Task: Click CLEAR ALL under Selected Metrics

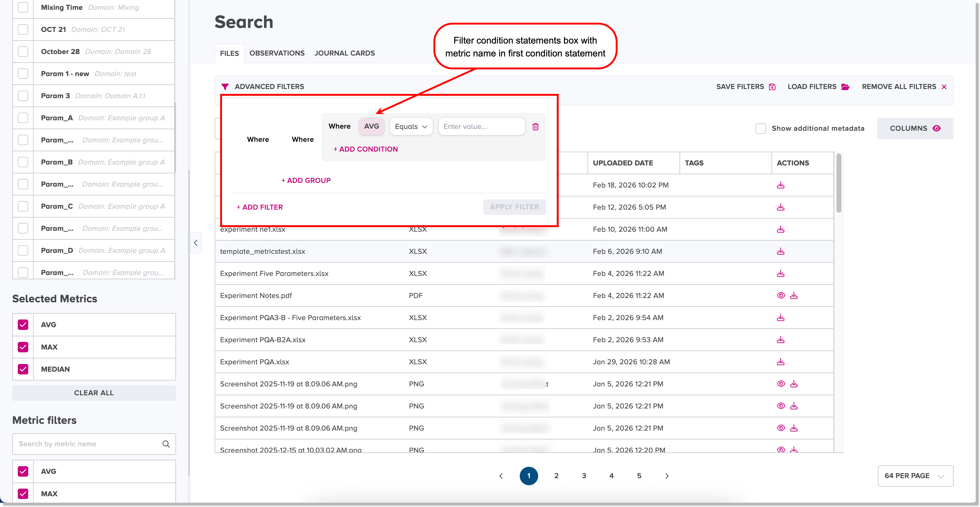Action: point(94,393)
